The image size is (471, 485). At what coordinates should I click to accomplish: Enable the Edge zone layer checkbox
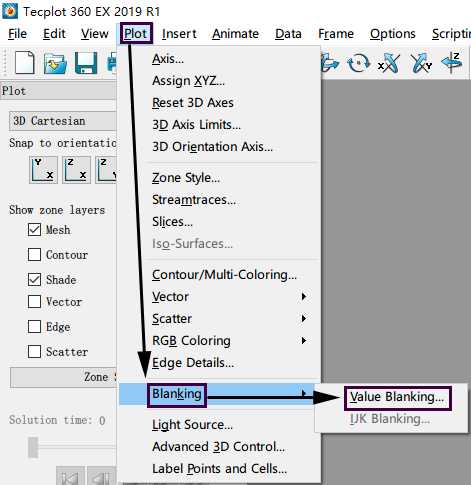point(34,327)
